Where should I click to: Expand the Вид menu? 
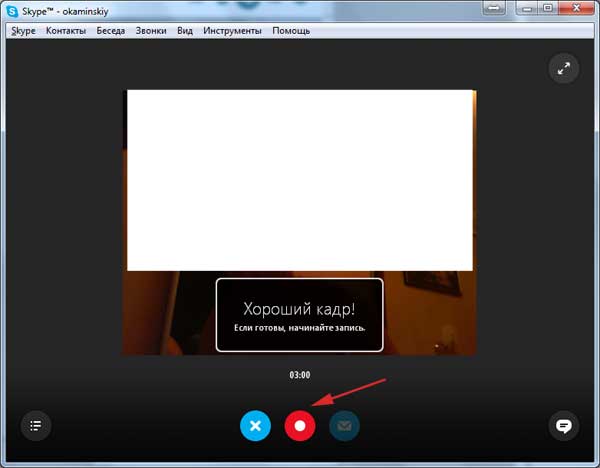tap(184, 31)
